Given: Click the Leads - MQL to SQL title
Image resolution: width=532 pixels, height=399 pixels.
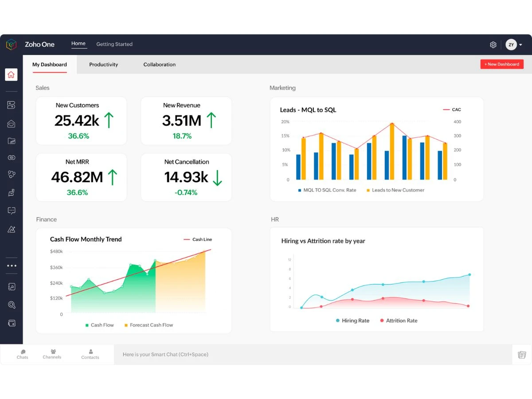Looking at the screenshot, I should click(x=308, y=110).
